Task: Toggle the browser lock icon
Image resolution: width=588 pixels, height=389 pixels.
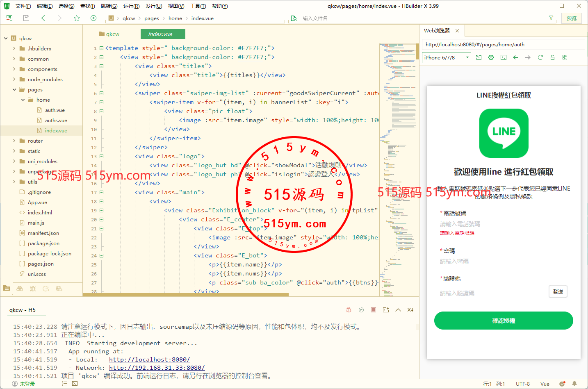Action: pos(552,57)
